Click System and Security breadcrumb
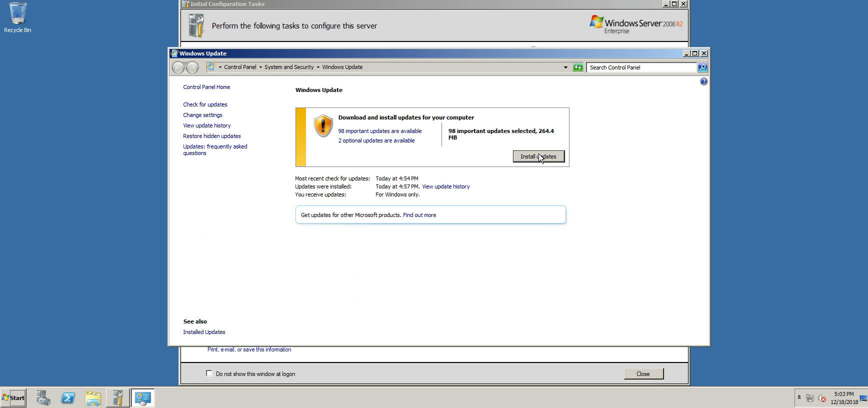Viewport: 868px width, 408px height. click(x=289, y=67)
